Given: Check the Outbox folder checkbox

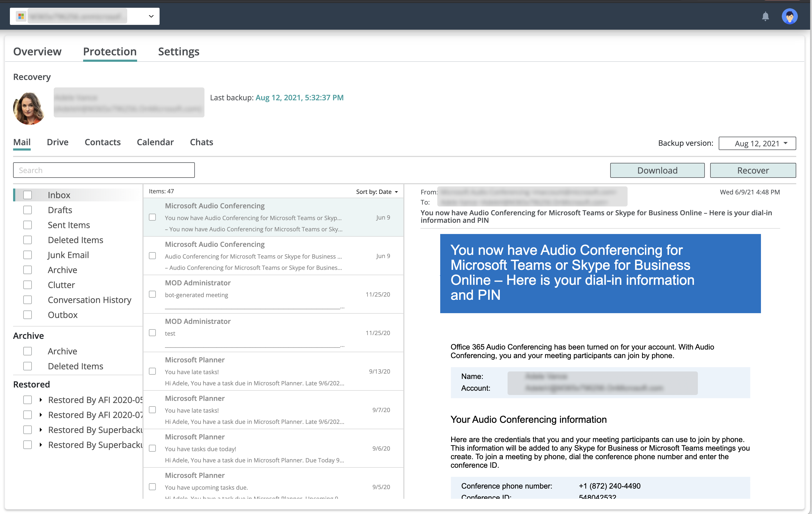Looking at the screenshot, I should click(28, 315).
